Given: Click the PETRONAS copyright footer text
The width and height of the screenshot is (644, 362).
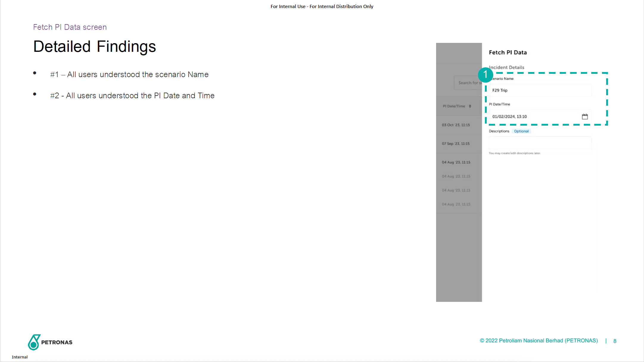Looking at the screenshot, I should [x=539, y=341].
